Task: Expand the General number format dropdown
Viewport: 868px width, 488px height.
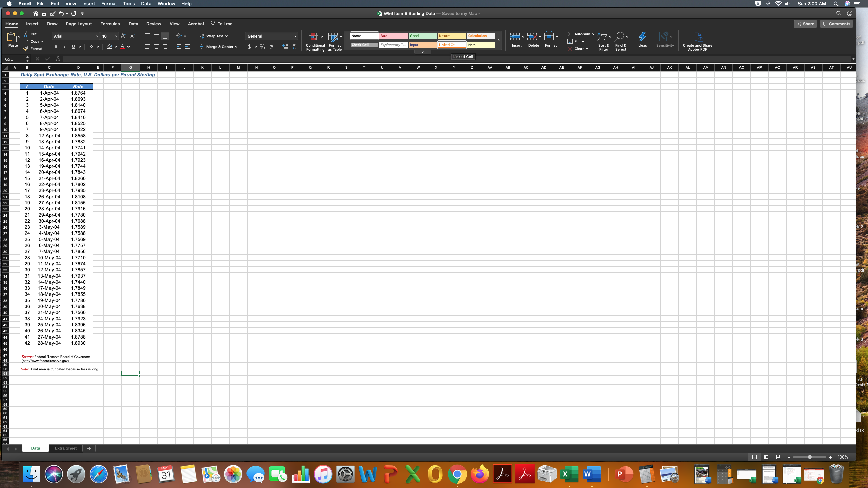Action: point(295,36)
